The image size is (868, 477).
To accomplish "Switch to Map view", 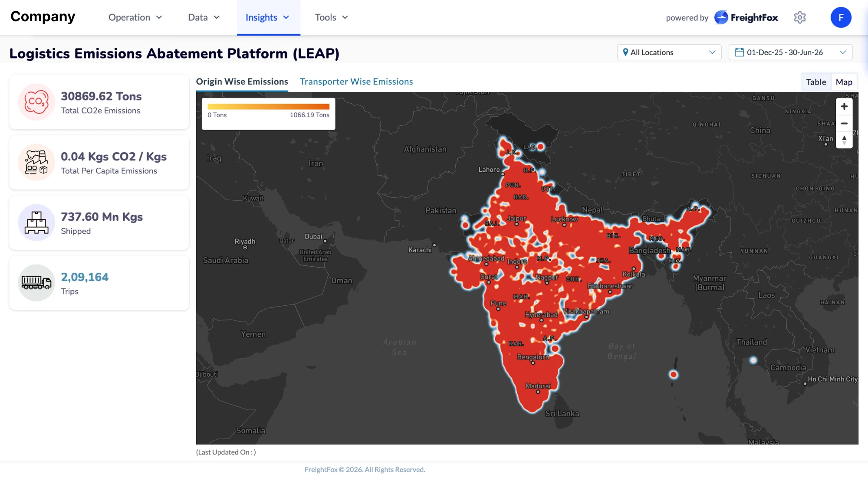I will tap(844, 82).
